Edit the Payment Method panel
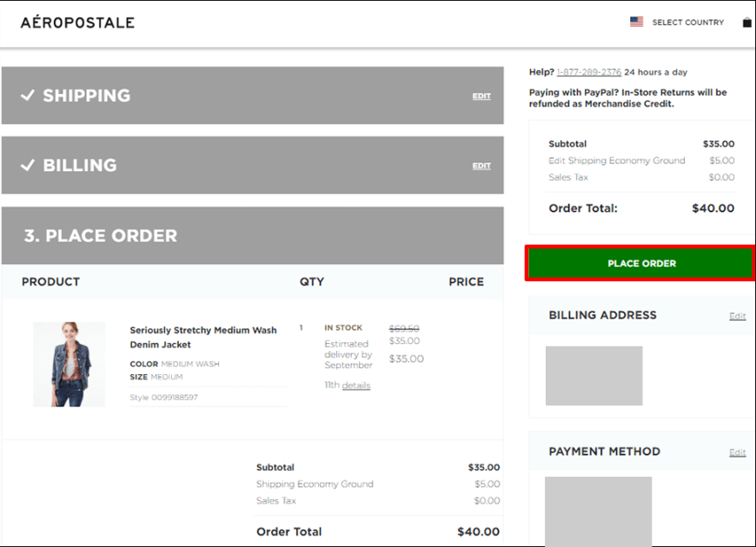756x547 pixels. click(737, 452)
